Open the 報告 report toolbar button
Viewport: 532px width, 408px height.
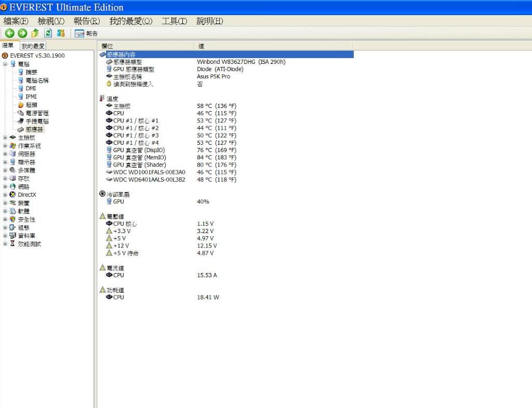pos(86,33)
